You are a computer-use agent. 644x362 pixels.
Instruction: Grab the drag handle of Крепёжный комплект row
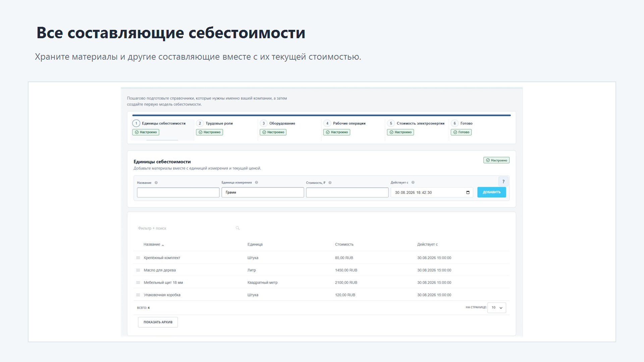click(138, 258)
